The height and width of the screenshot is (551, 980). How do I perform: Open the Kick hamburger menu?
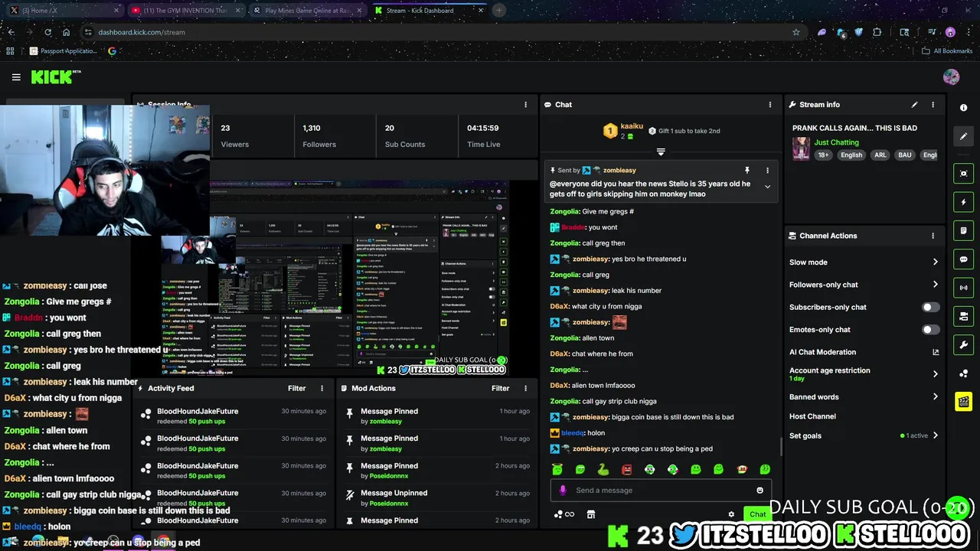point(16,77)
